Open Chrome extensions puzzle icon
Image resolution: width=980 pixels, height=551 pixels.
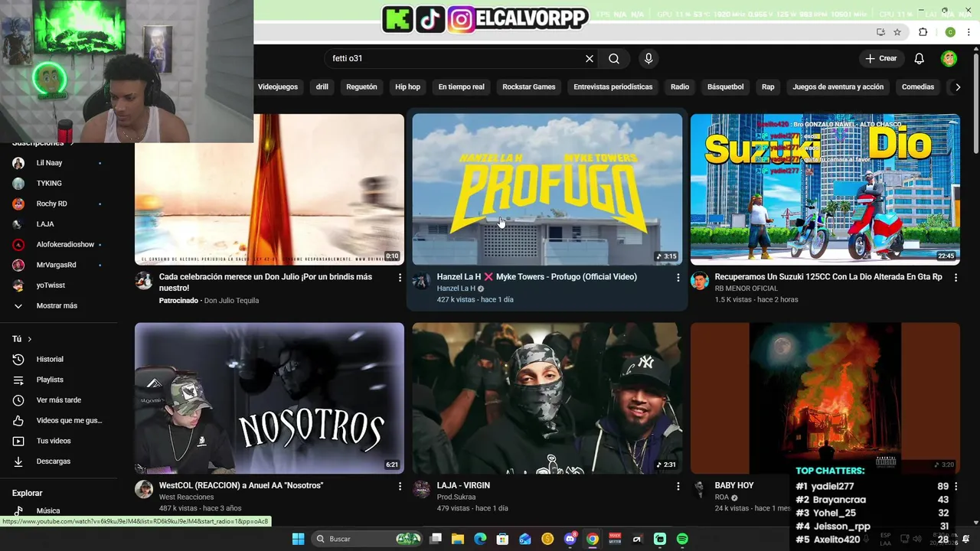pos(923,32)
